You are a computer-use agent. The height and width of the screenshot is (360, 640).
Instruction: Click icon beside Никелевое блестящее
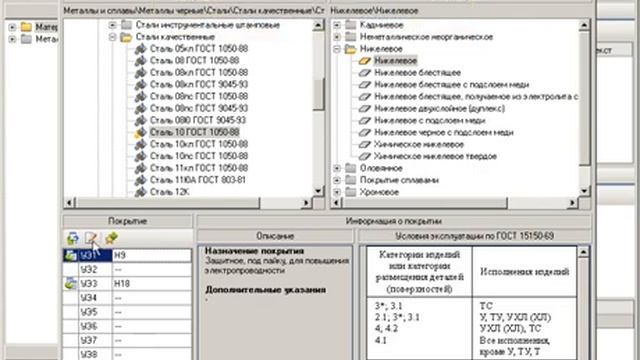364,73
